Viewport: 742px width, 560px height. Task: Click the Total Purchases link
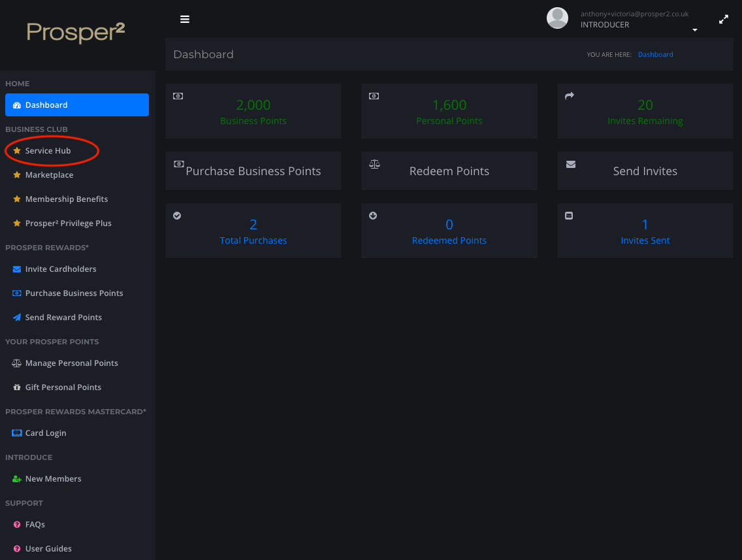click(x=253, y=240)
